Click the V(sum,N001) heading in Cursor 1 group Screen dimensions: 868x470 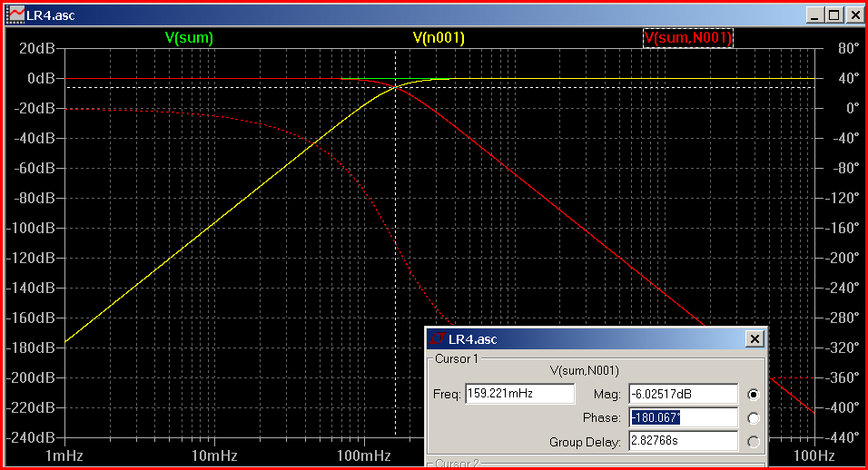click(x=584, y=370)
